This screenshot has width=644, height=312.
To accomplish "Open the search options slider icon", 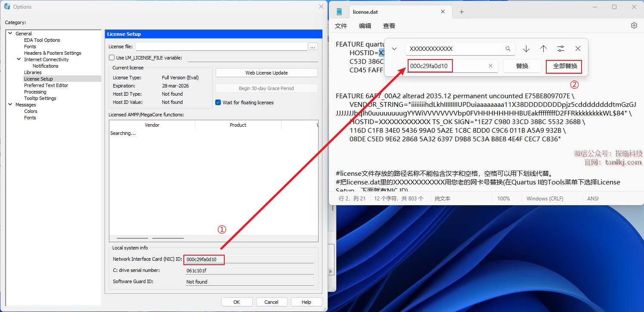I will click(560, 49).
